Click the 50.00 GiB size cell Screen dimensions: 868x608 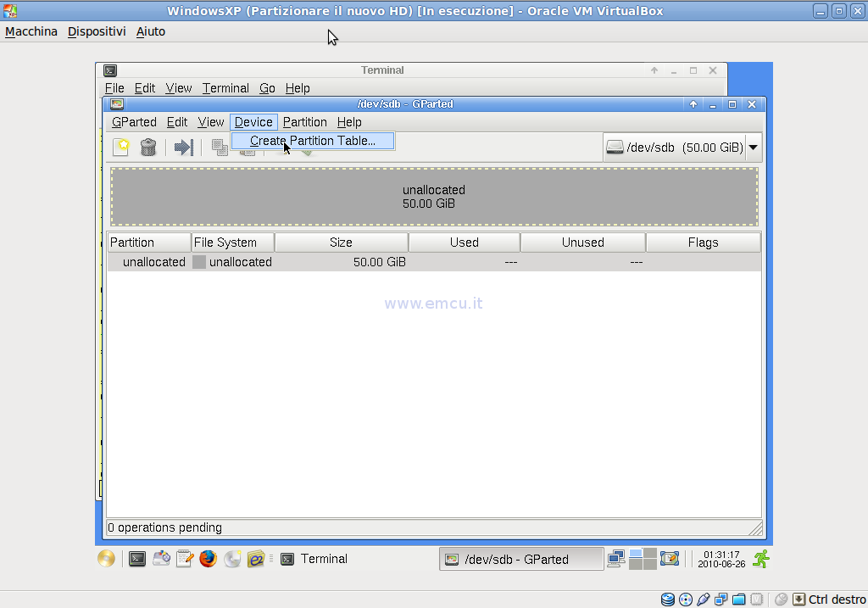pos(379,262)
